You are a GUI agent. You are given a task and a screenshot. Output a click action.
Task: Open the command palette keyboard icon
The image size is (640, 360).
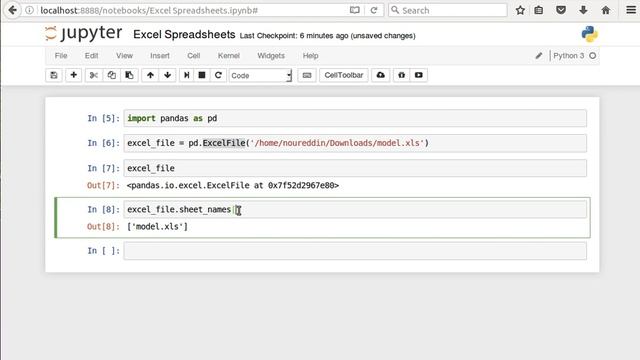(307, 75)
